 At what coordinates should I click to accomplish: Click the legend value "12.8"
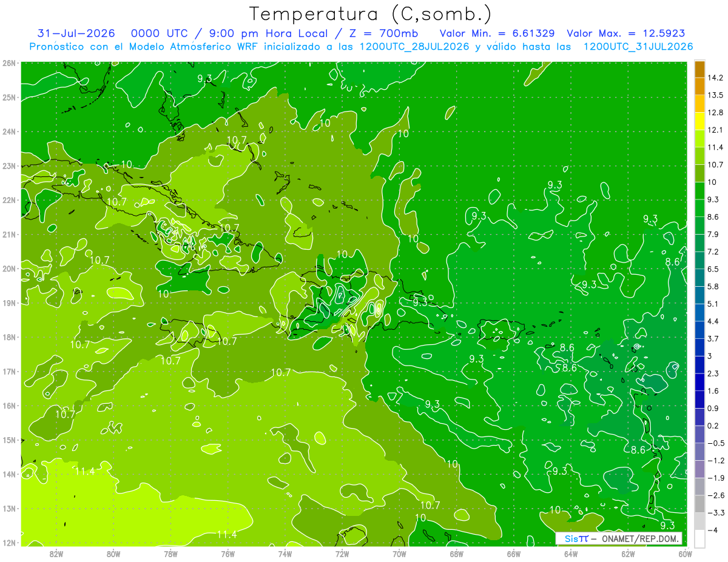click(716, 112)
